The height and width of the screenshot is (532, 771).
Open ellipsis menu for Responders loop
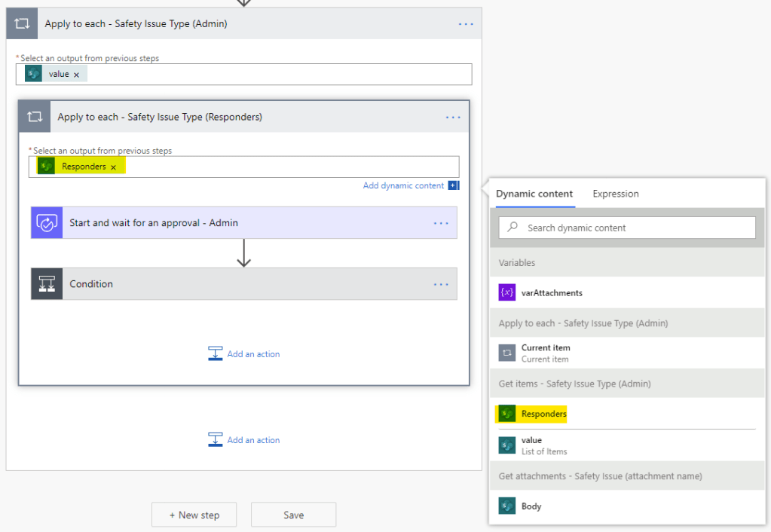452,118
